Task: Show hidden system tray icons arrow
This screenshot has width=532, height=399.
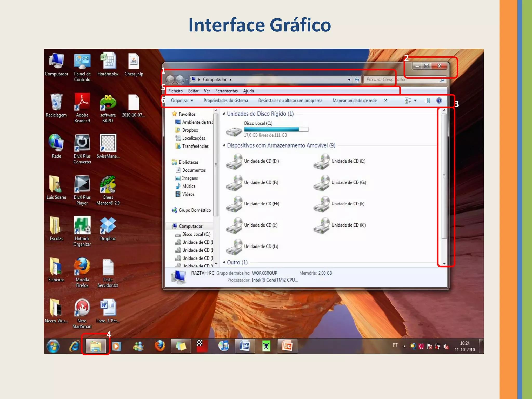Action: pyautogui.click(x=404, y=346)
